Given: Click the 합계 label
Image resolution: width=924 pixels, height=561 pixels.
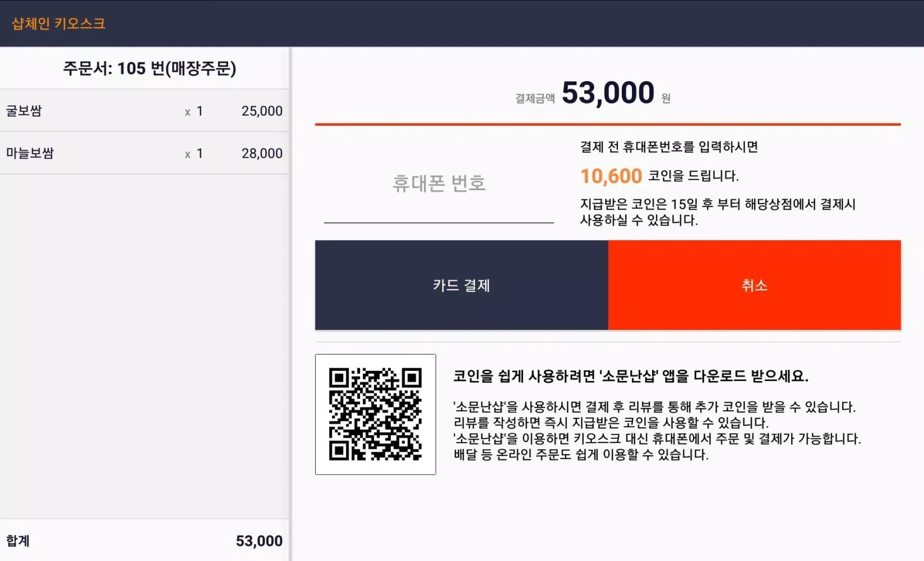Looking at the screenshot, I should (18, 540).
